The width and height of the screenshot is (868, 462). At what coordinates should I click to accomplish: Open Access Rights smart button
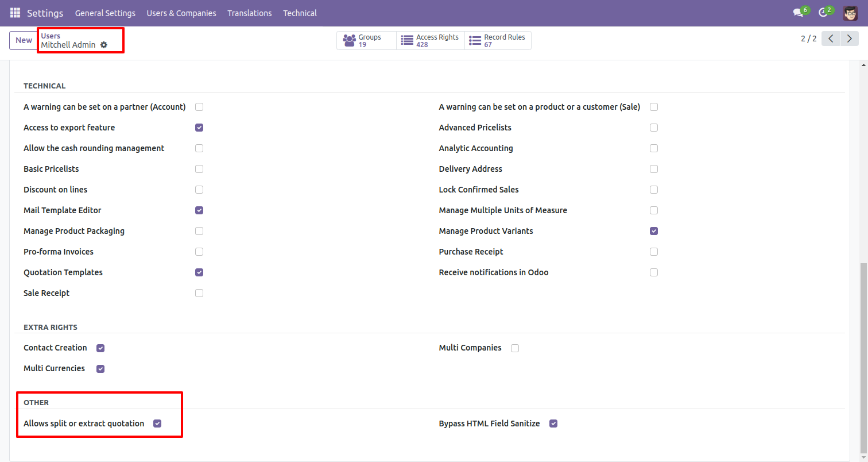tap(430, 40)
